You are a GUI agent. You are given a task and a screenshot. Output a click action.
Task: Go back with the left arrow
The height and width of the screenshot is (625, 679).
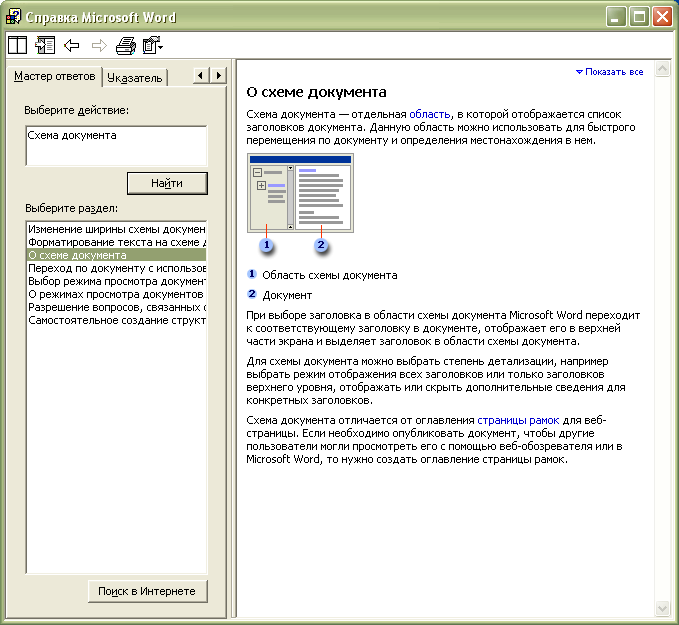point(72,45)
